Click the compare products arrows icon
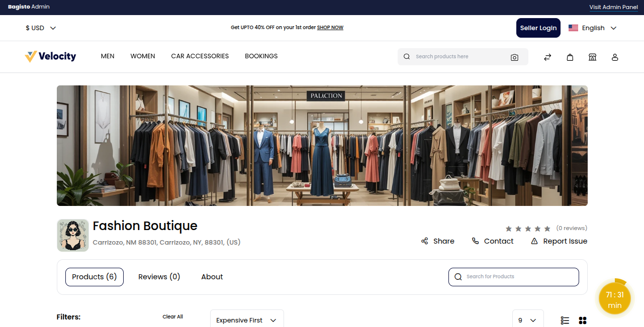This screenshot has height=327, width=644. pyautogui.click(x=547, y=57)
